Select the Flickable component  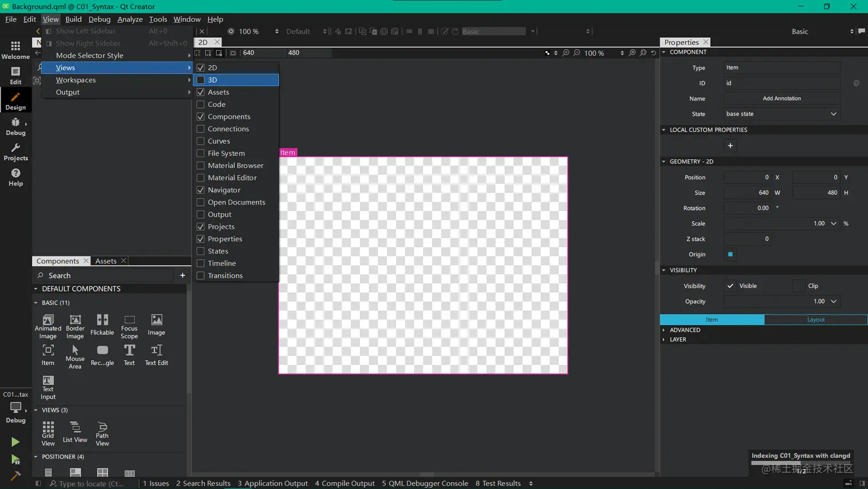(x=102, y=325)
